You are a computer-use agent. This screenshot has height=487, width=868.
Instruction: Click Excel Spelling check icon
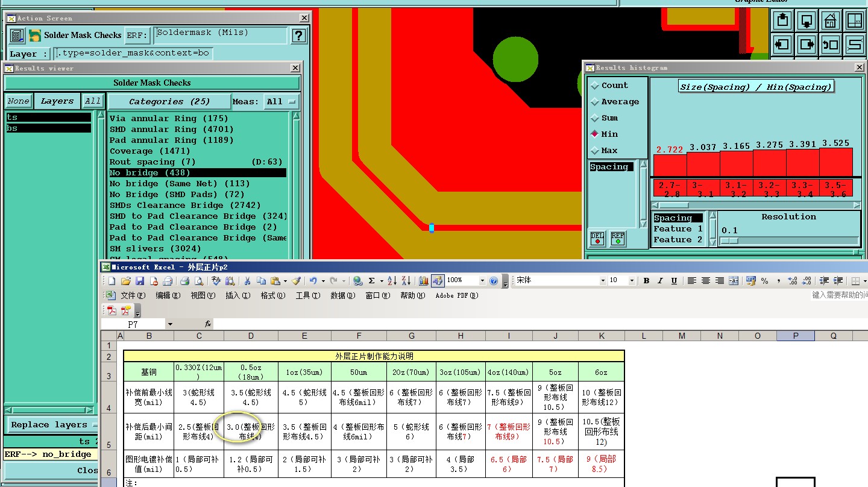pyautogui.click(x=216, y=281)
